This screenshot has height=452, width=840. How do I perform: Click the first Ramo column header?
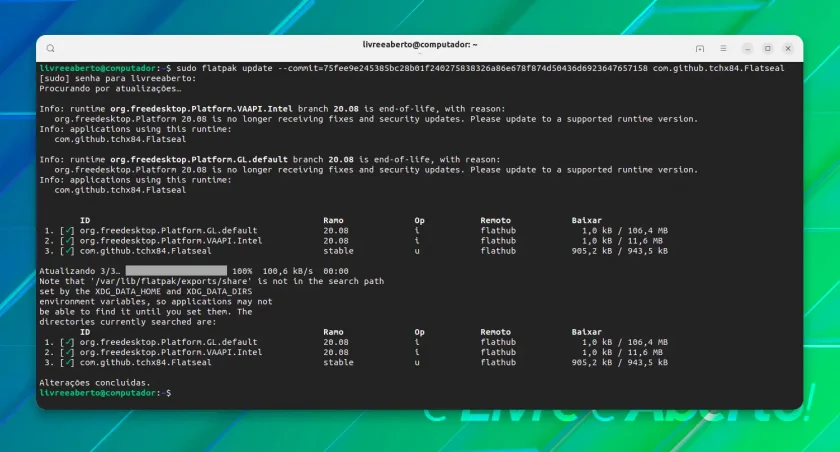coord(333,221)
